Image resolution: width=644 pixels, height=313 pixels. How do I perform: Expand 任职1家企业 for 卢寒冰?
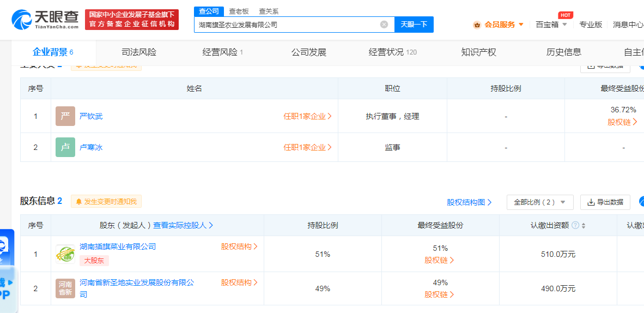click(x=308, y=147)
